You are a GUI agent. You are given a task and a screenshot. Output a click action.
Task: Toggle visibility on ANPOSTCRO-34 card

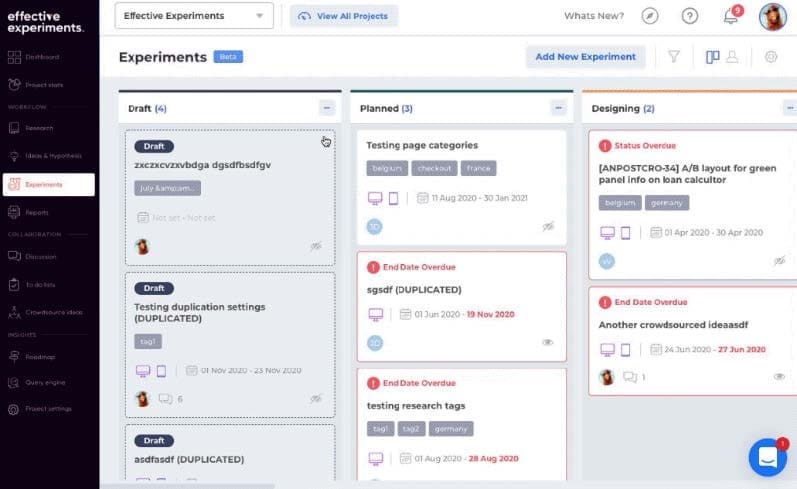[779, 261]
